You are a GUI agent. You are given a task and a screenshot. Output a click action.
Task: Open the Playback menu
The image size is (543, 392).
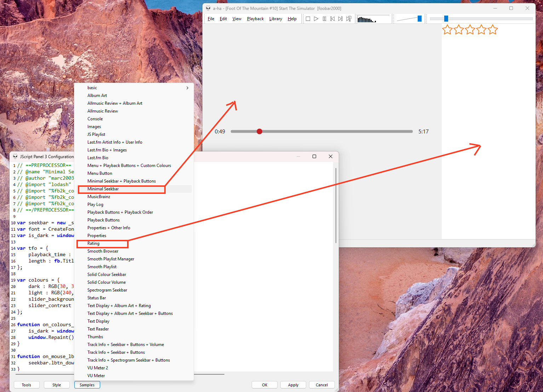point(255,19)
